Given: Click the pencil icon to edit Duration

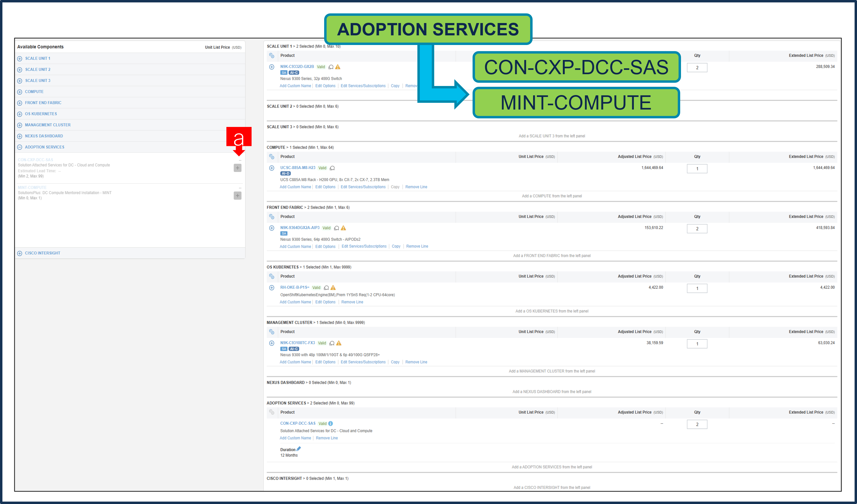Looking at the screenshot, I should point(299,448).
